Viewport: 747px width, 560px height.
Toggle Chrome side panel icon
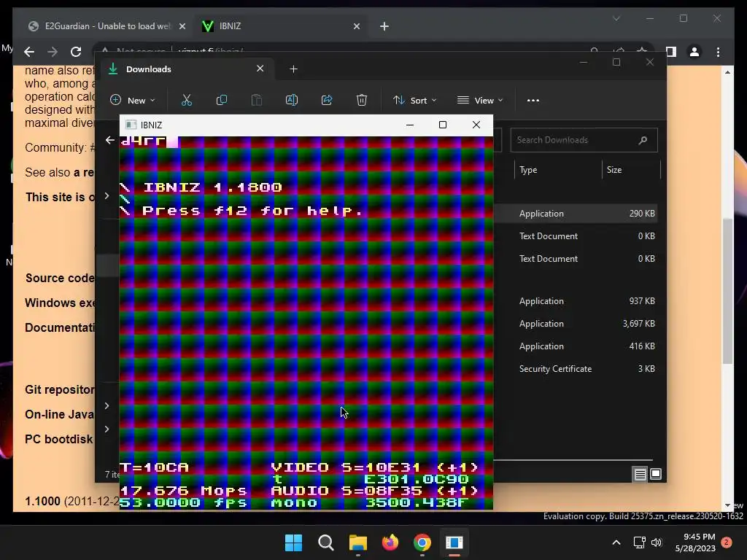pos(671,52)
